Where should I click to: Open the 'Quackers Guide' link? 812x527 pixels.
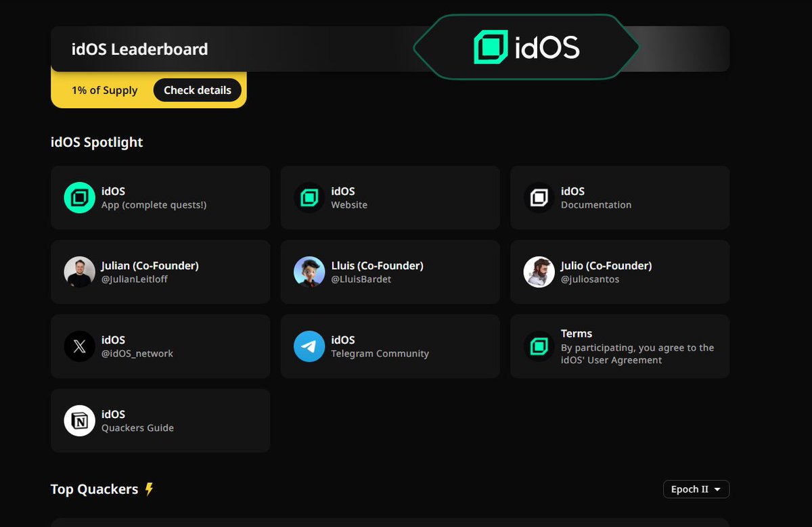137,428
